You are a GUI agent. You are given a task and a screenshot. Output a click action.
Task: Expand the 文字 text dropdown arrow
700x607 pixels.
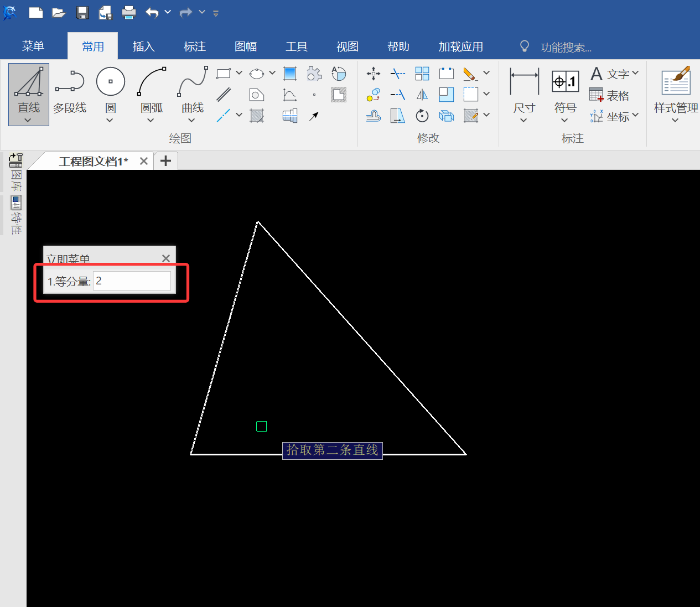point(635,72)
